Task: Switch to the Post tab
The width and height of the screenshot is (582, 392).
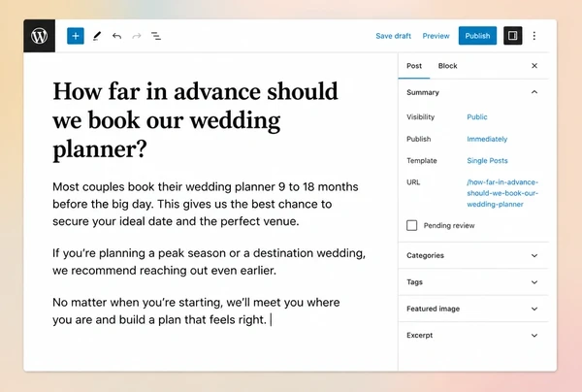Action: (414, 66)
